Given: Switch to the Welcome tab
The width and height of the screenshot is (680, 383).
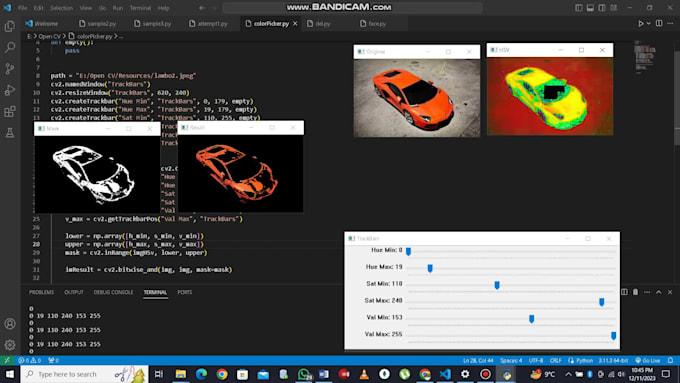Looking at the screenshot, I should 42,23.
